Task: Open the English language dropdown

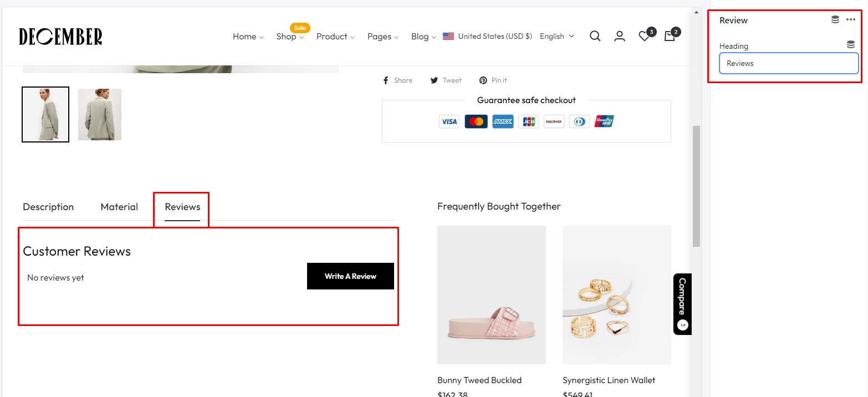Action: click(x=556, y=37)
